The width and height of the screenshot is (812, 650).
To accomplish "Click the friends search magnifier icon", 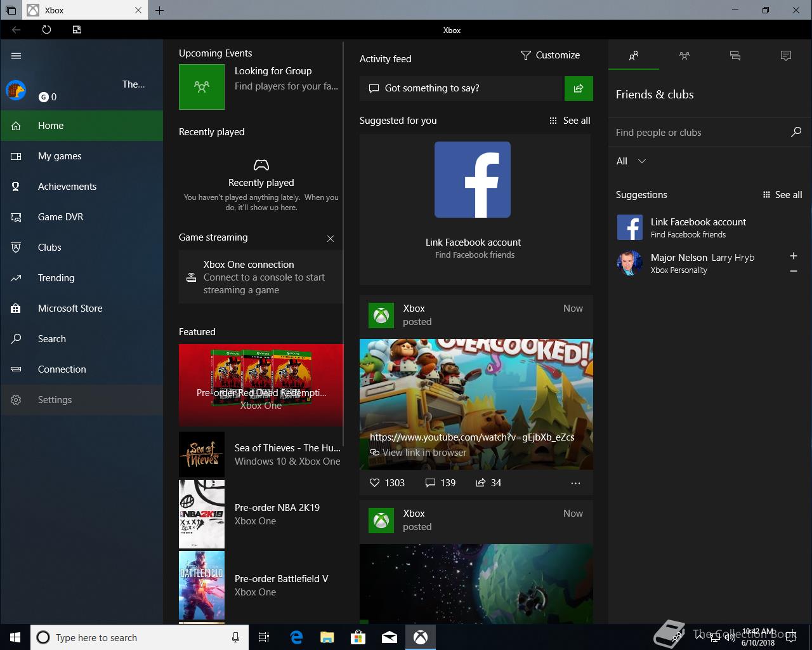I will [x=796, y=132].
